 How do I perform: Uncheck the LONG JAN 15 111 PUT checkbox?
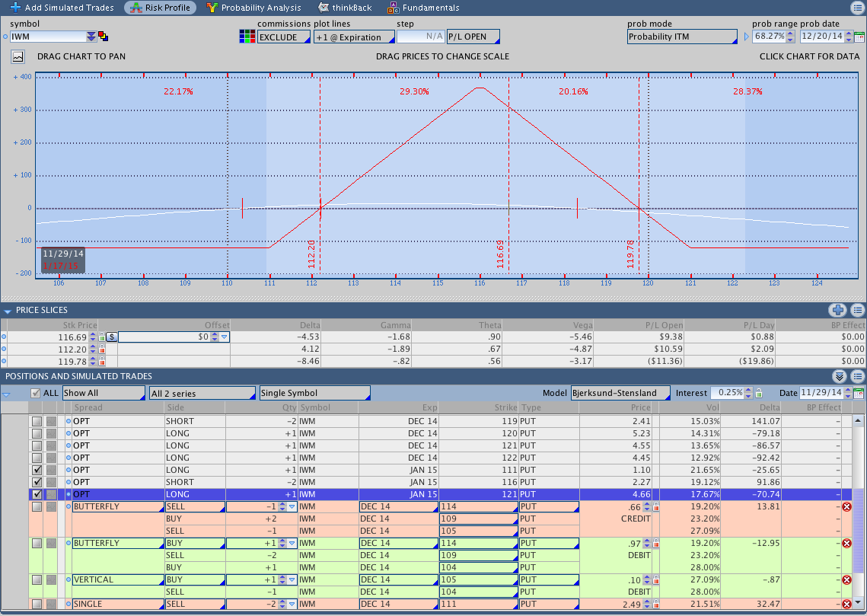pyautogui.click(x=37, y=470)
